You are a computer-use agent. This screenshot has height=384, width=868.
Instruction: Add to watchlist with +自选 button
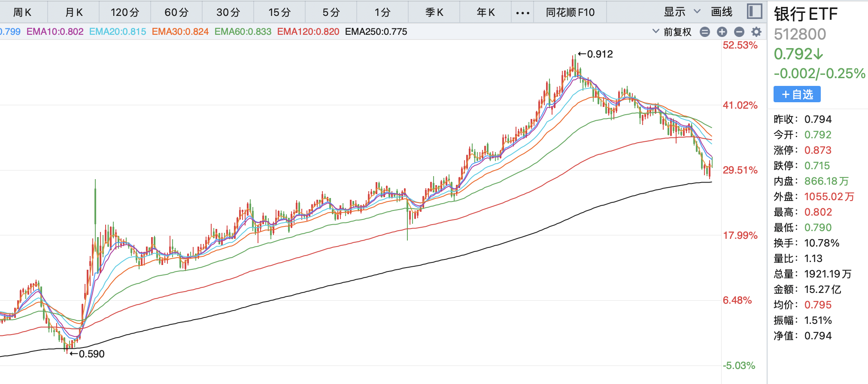797,94
